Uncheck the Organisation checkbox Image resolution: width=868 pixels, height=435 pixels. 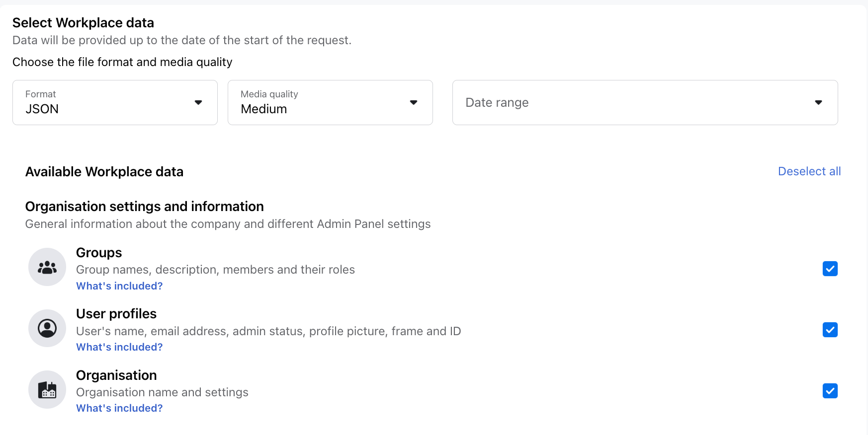coord(830,391)
